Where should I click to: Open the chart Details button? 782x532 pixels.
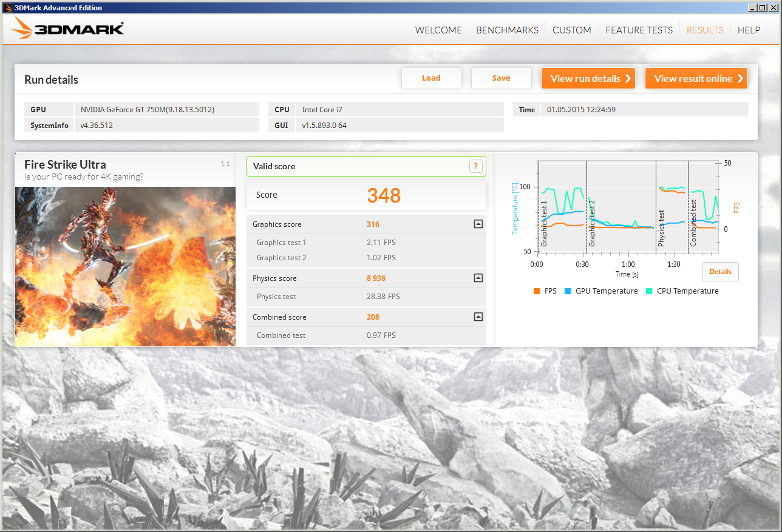[720, 272]
